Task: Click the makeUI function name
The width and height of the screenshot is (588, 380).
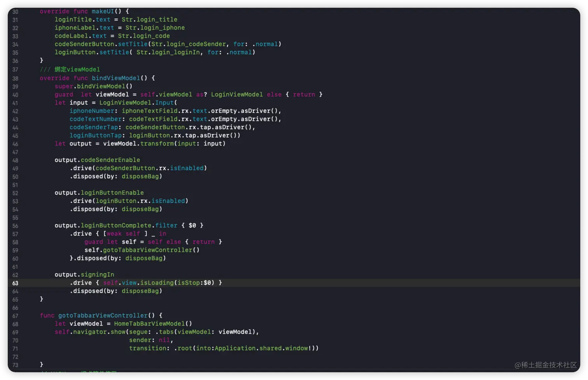Action: [103, 11]
